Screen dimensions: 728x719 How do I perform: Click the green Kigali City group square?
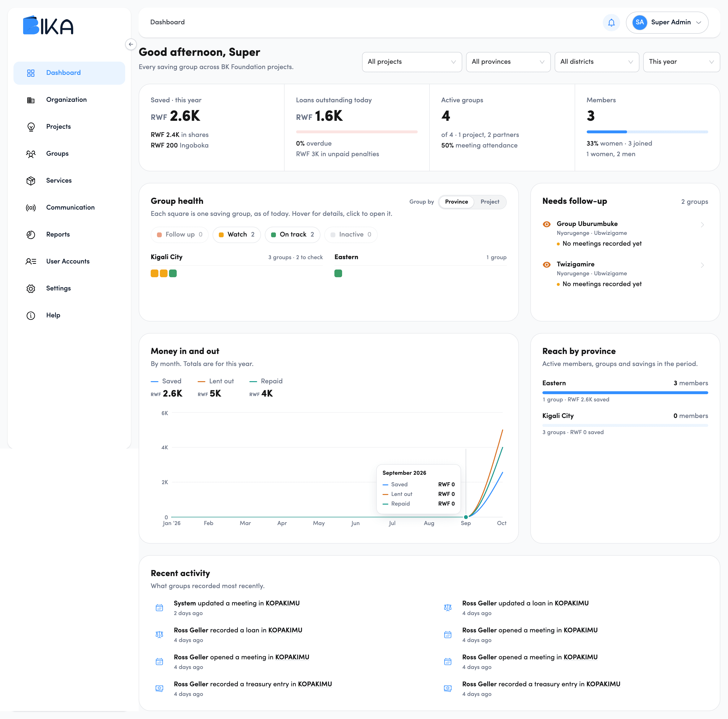[173, 273]
